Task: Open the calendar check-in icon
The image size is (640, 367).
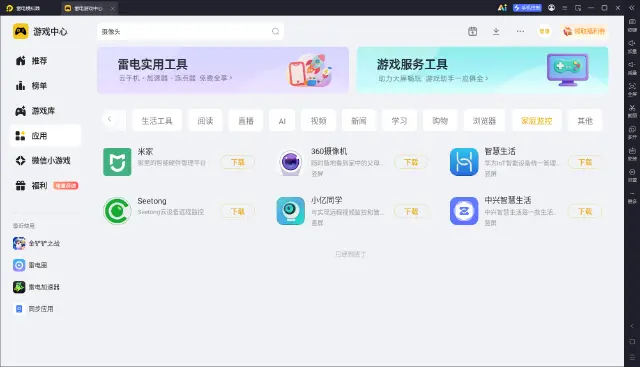Action: click(472, 31)
